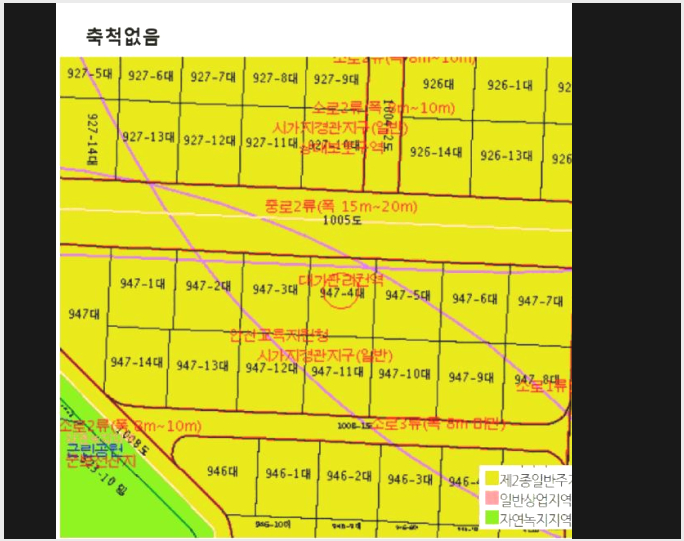This screenshot has width=684, height=541.
Task: Choose the 947-14대 parcel label
Action: (x=137, y=362)
